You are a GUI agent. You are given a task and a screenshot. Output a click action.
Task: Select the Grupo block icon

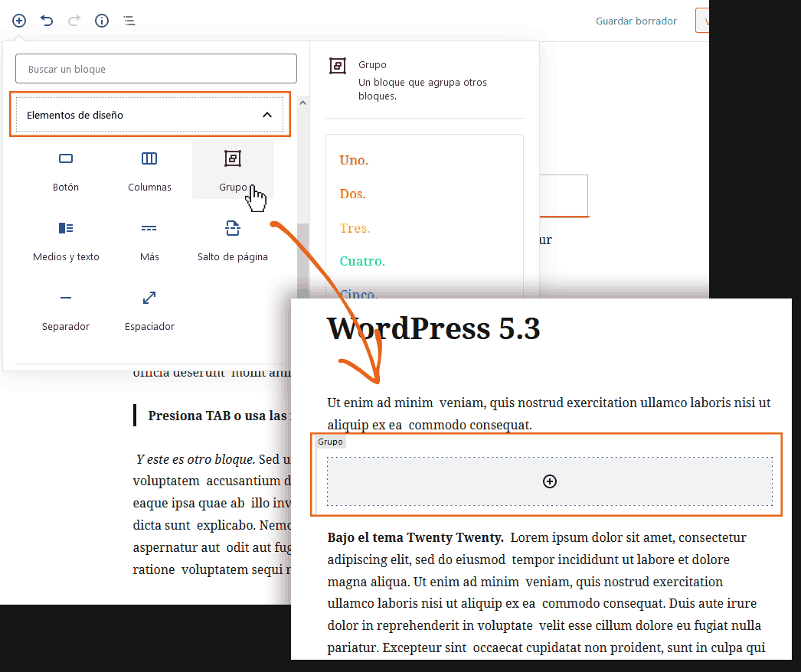tap(233, 159)
